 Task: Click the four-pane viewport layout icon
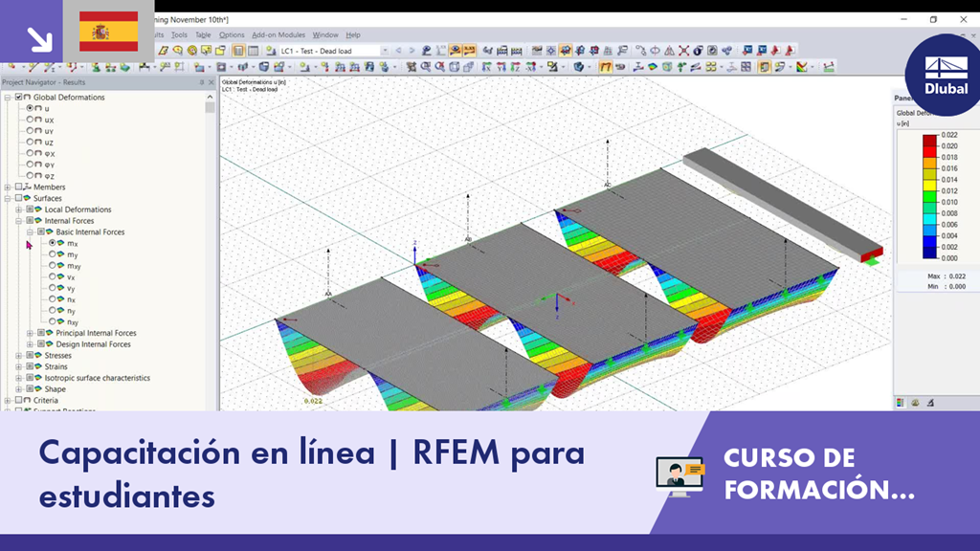746,67
